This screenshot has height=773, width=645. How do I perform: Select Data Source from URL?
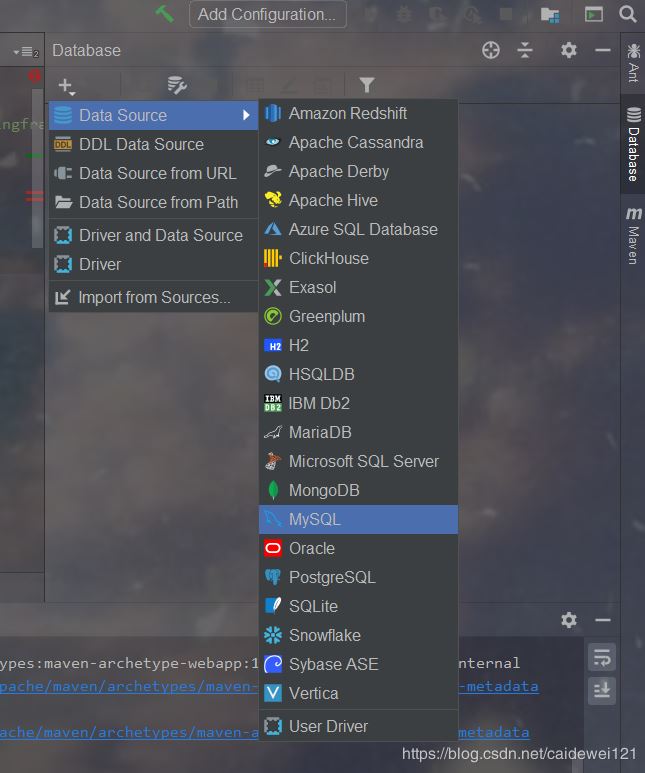click(x=154, y=174)
